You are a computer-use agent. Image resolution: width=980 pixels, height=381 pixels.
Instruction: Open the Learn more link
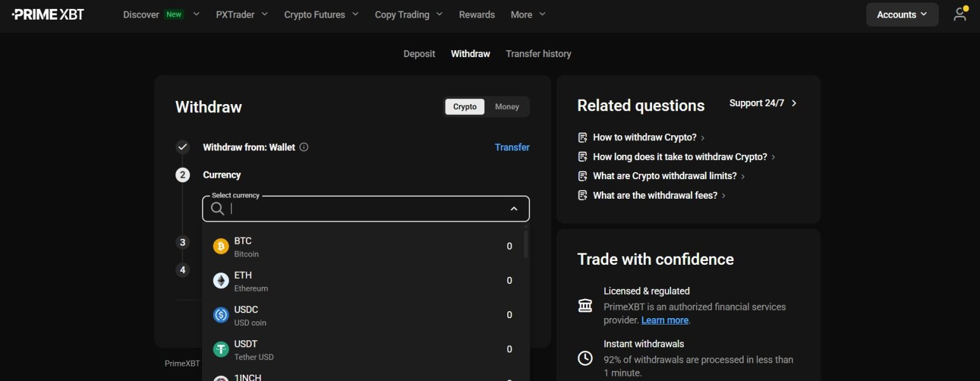click(x=665, y=320)
